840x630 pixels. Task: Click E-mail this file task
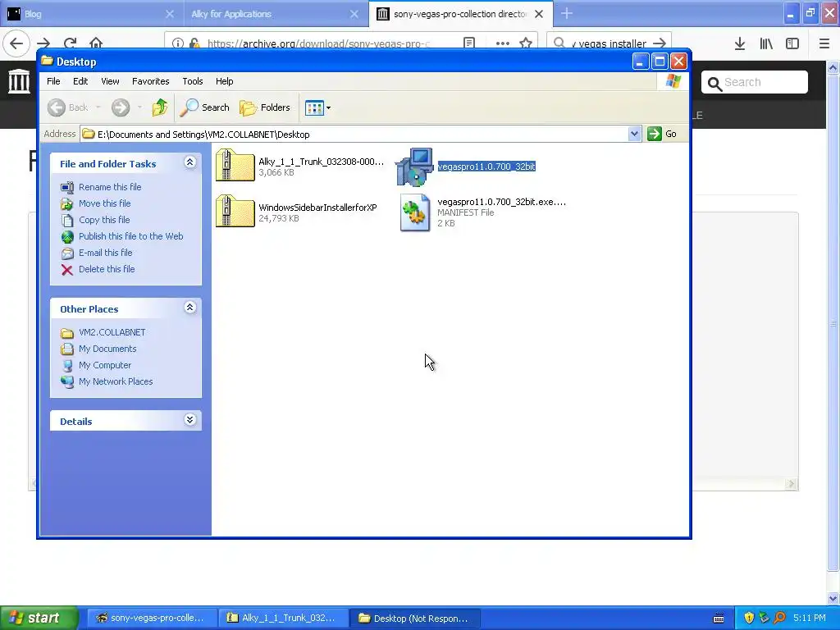click(106, 253)
